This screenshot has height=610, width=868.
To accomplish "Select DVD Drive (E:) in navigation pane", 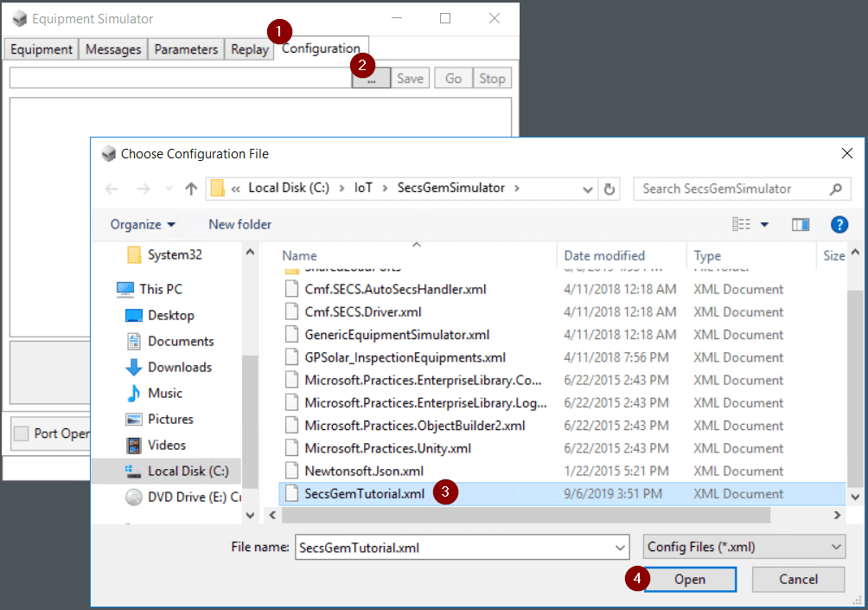I will (x=183, y=498).
